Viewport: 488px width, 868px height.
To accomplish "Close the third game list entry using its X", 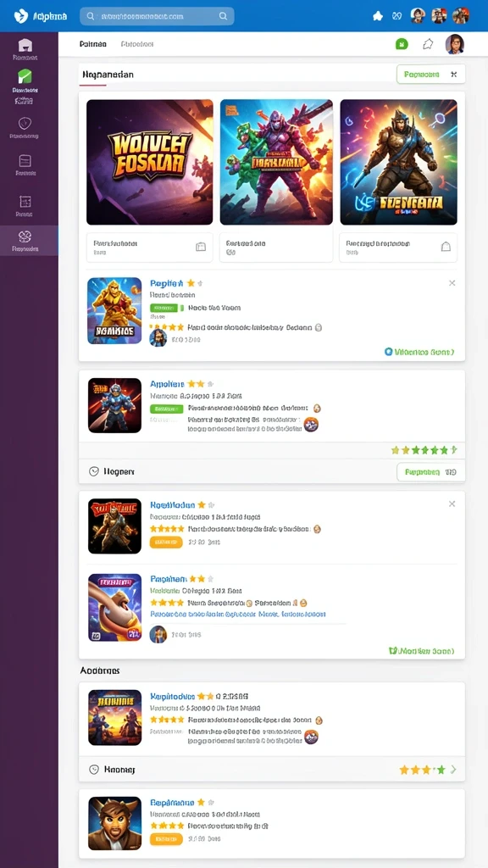I will coord(452,504).
